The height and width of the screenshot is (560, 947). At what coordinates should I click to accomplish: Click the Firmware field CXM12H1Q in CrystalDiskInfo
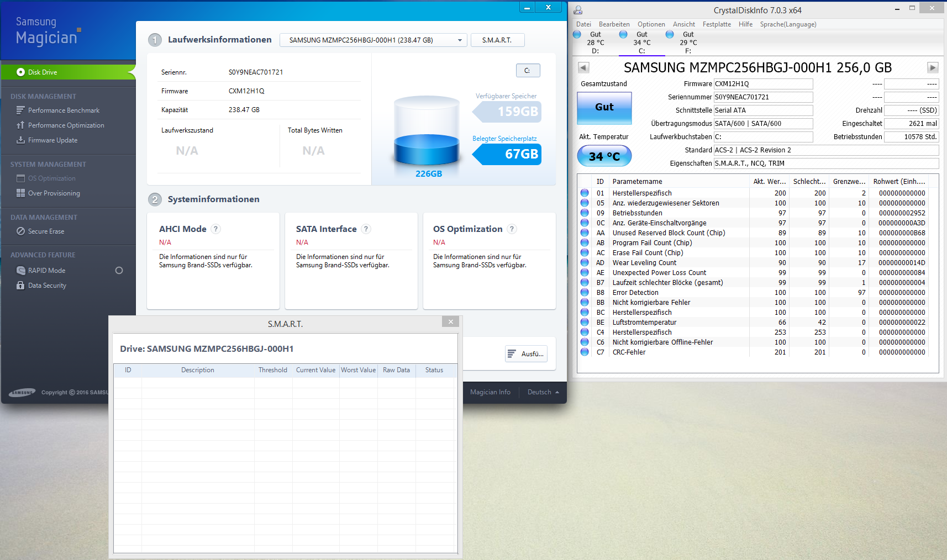pos(763,84)
